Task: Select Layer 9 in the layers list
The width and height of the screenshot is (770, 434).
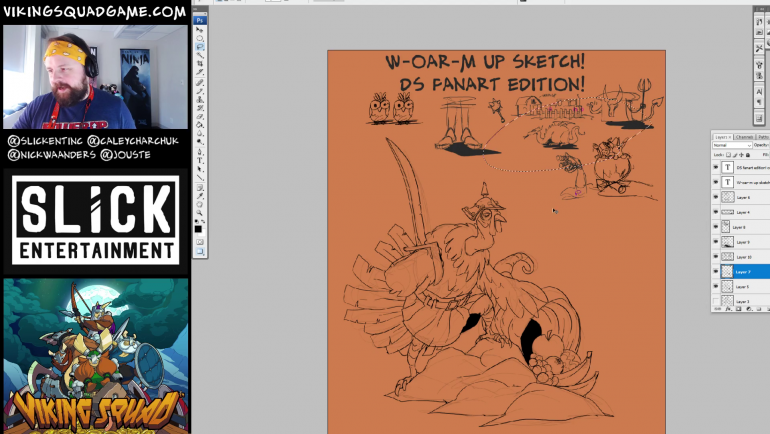Action: [x=743, y=242]
